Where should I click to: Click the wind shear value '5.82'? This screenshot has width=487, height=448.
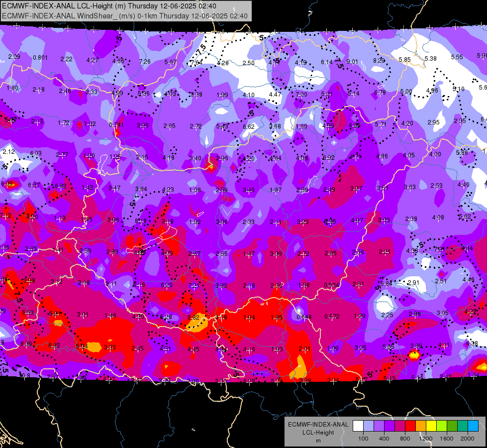(194, 318)
